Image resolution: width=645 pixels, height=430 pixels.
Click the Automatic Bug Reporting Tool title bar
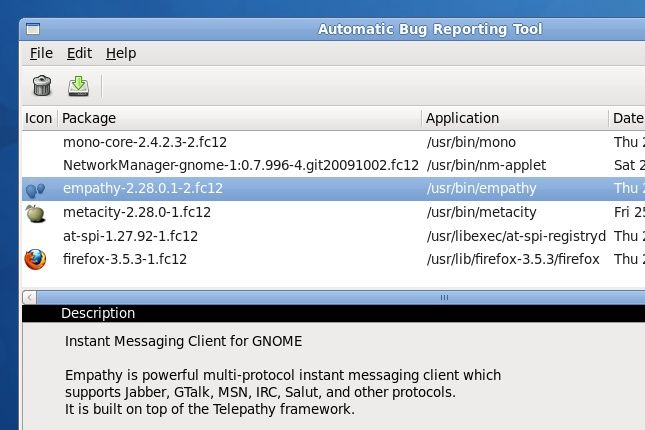pos(430,29)
